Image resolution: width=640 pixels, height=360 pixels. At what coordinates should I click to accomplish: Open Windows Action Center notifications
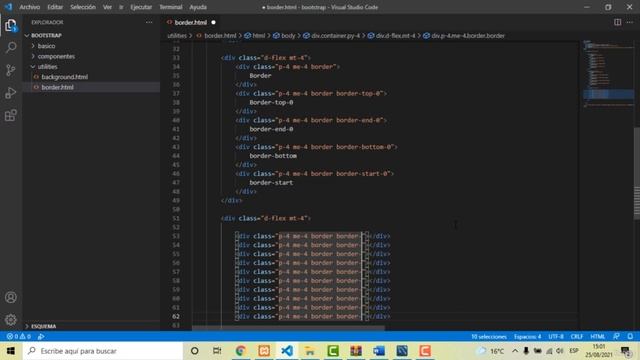pyautogui.click(x=625, y=351)
